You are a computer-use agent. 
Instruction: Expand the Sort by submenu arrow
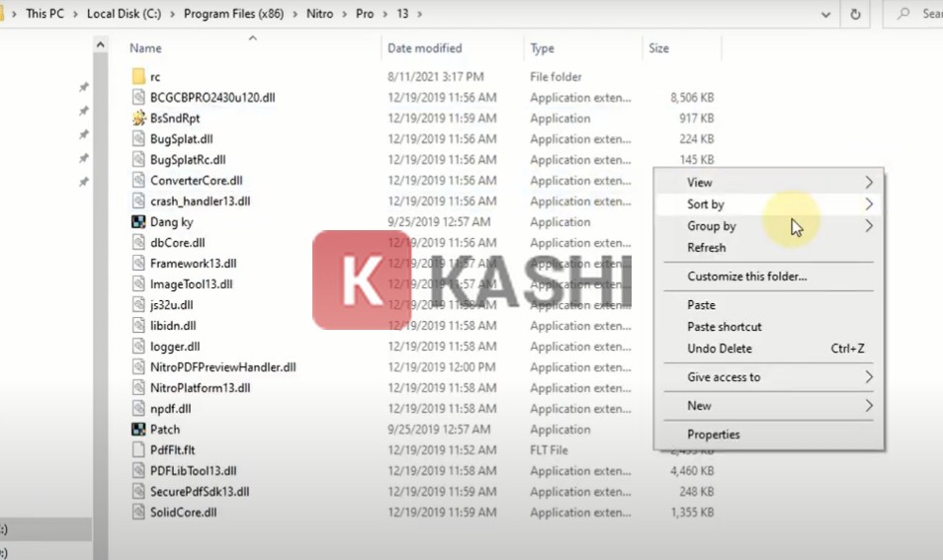coord(869,203)
